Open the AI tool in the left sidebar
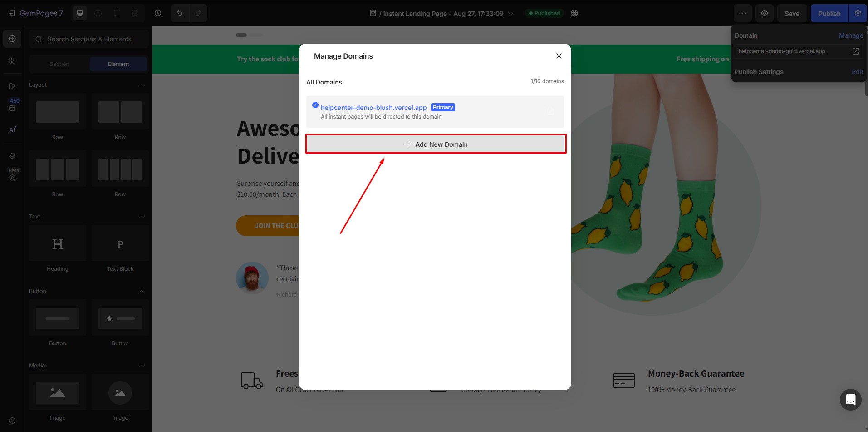The height and width of the screenshot is (432, 868). pos(12,129)
